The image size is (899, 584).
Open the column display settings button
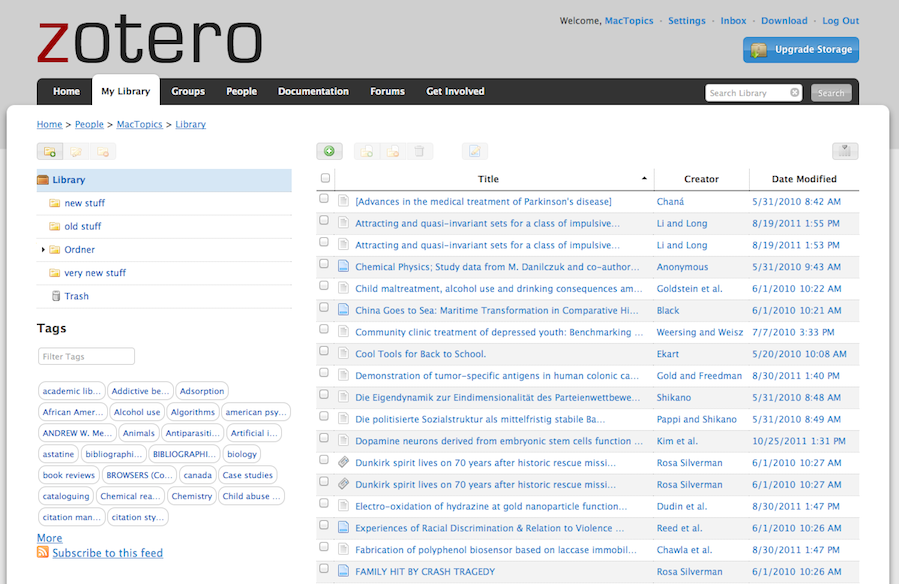pyautogui.click(x=845, y=151)
